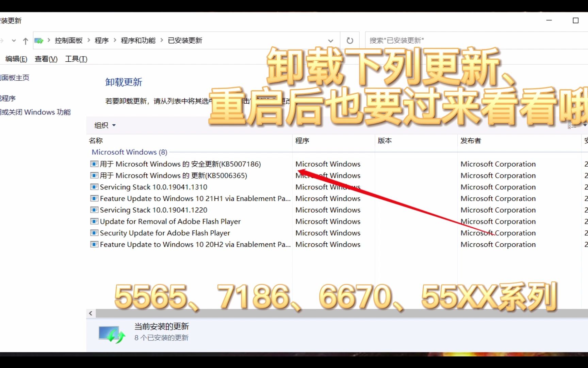Sort list by 名称 column header
This screenshot has height=368, width=588.
pos(190,141)
